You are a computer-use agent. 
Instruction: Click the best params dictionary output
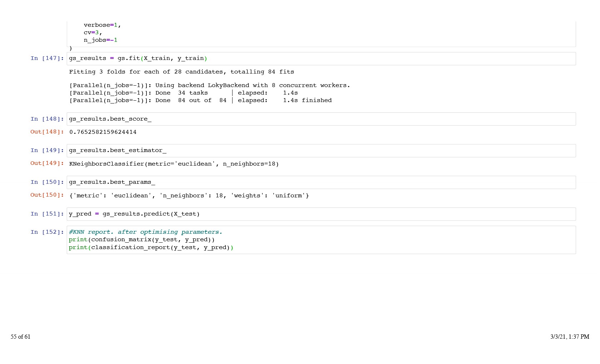pos(189,196)
